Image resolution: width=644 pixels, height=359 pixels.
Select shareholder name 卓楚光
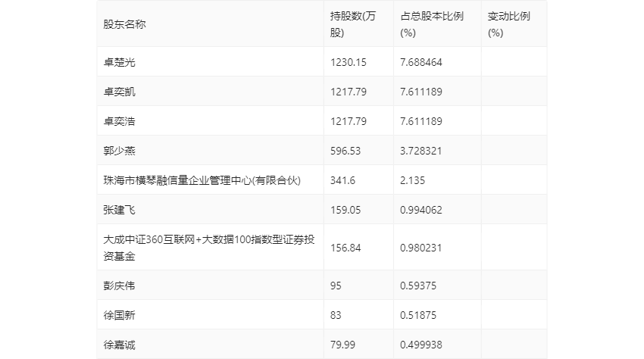click(x=119, y=62)
